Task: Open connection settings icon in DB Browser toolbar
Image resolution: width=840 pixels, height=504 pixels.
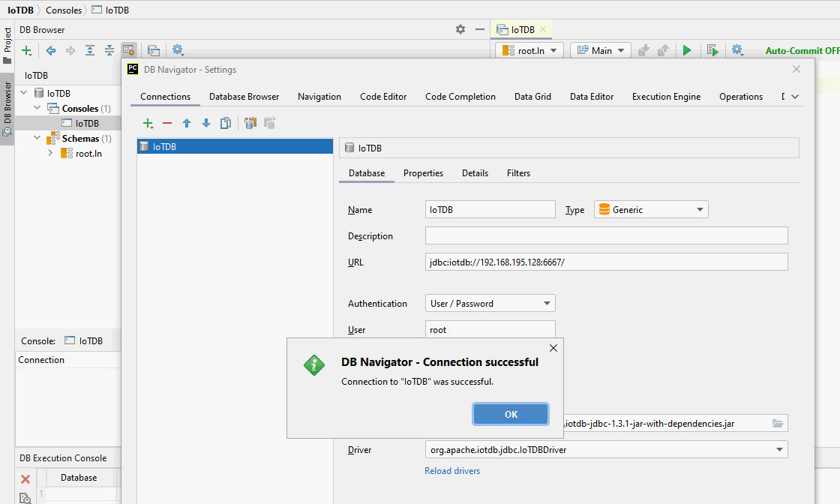Action: point(128,50)
